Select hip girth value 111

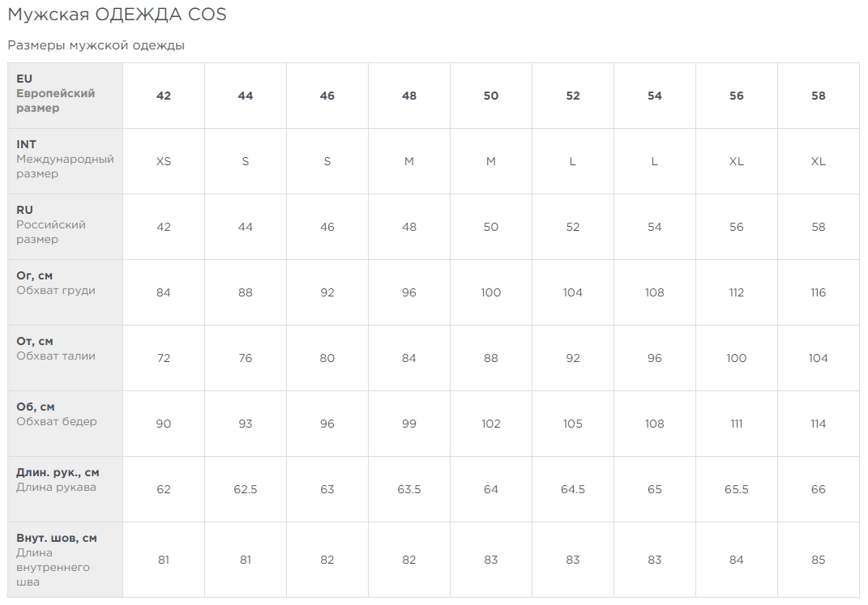coord(736,424)
